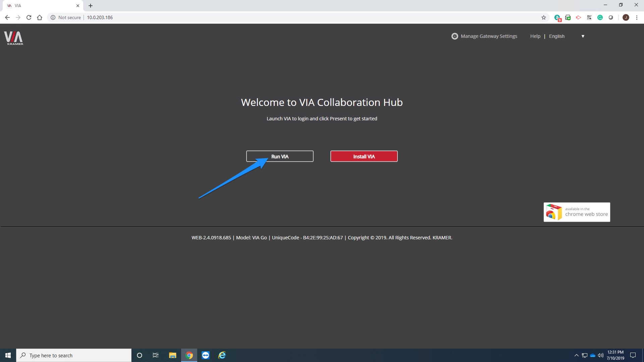The image size is (644, 362).
Task: Go to the browser home page
Action: [40, 17]
